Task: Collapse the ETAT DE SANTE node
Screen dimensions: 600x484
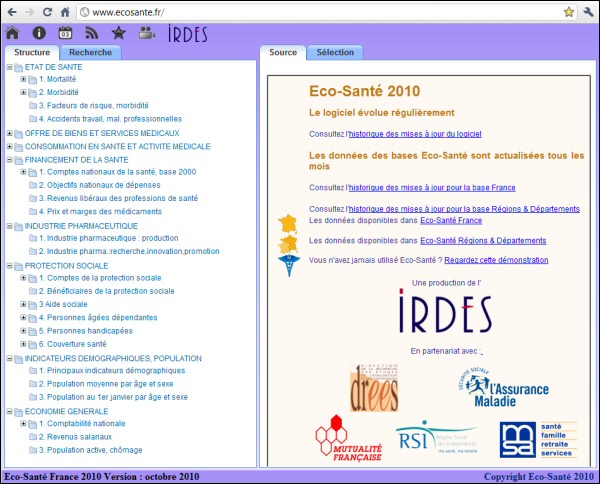Action: [10, 67]
